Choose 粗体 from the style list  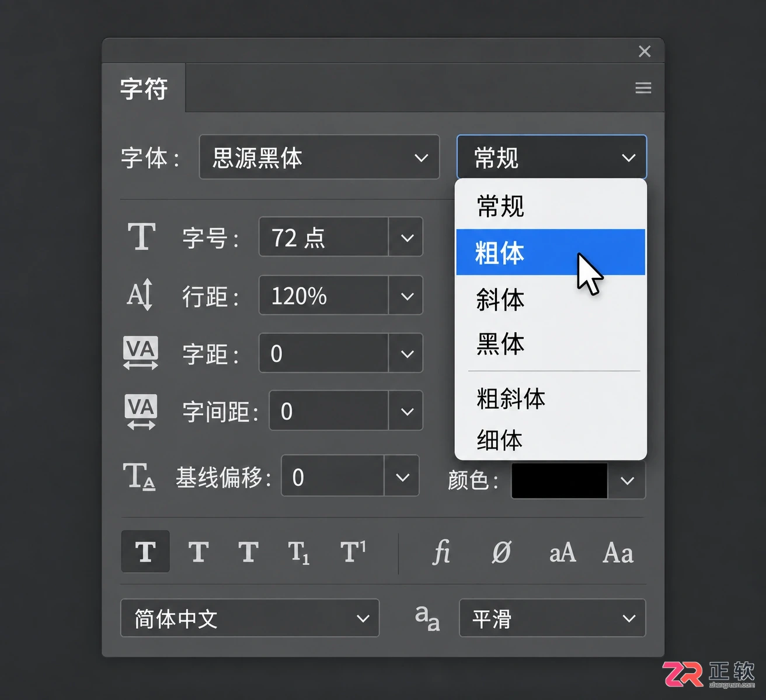coord(551,252)
